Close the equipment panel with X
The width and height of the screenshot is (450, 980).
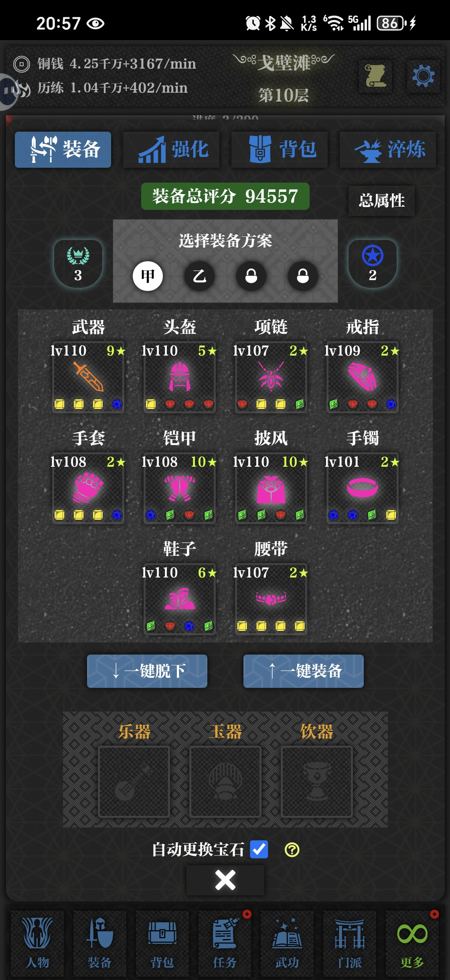pos(225,880)
